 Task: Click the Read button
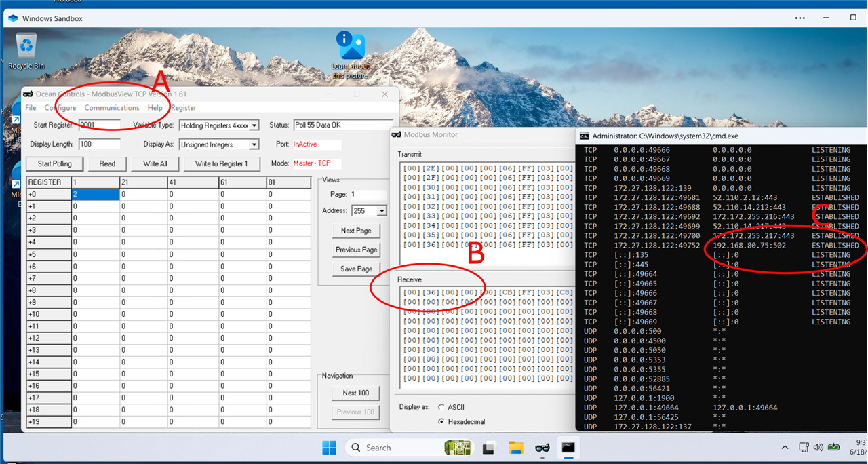click(x=107, y=163)
